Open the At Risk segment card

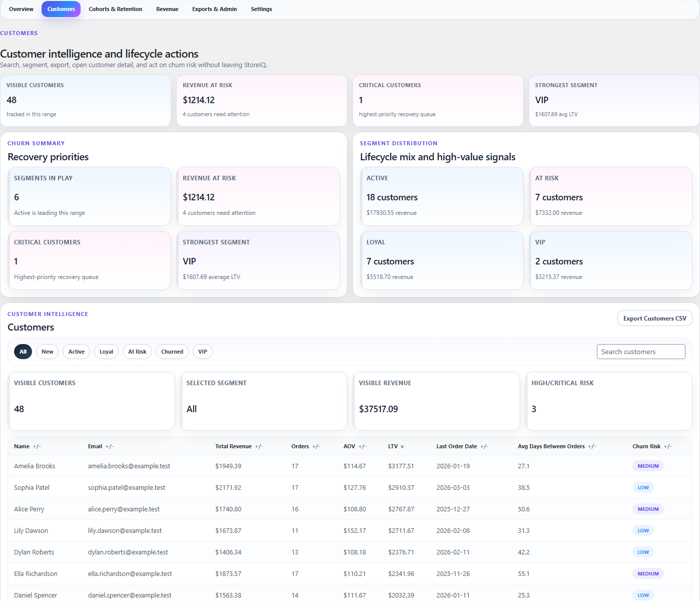610,196
